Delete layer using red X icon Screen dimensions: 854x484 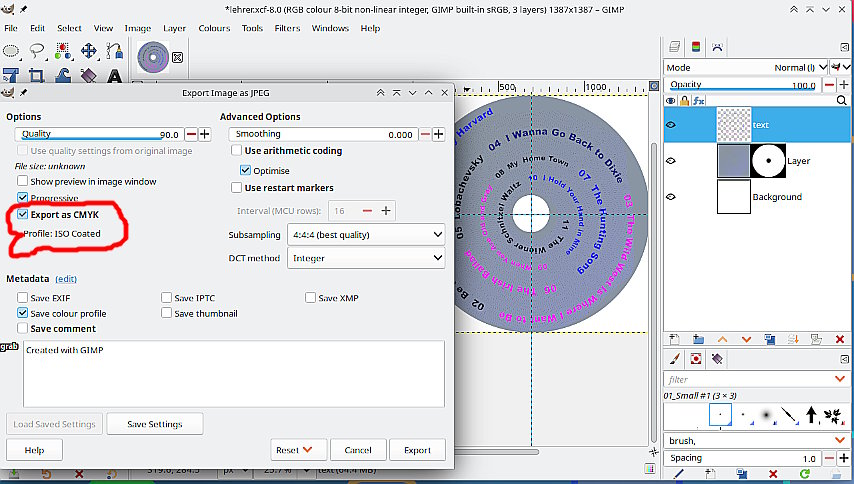[x=839, y=340]
